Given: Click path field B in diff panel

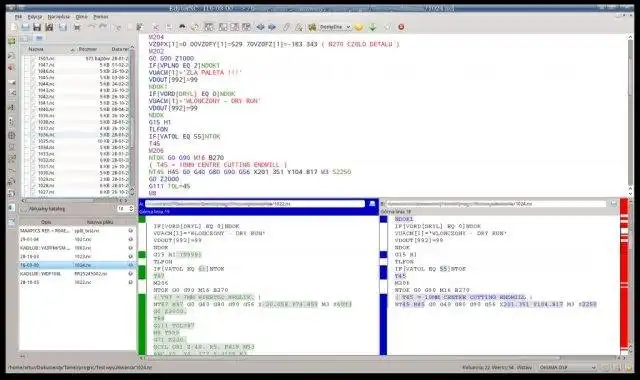Looking at the screenshot, I should pos(496,203).
